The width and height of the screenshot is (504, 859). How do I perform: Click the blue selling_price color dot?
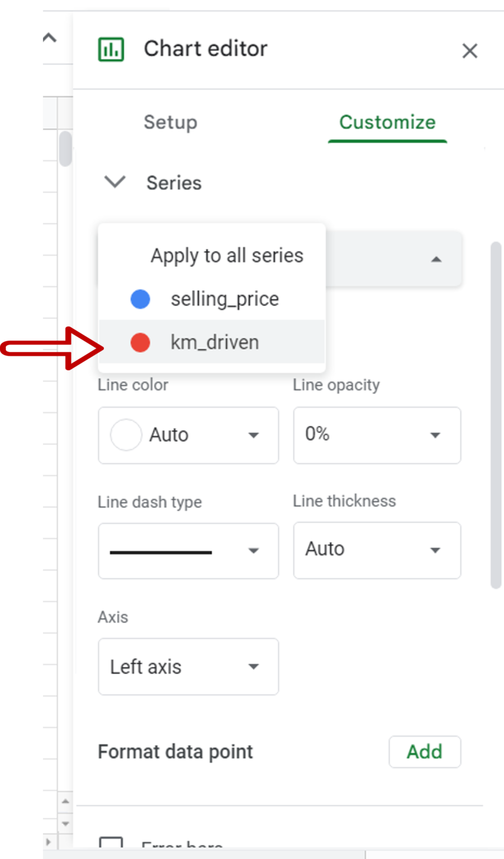[140, 299]
